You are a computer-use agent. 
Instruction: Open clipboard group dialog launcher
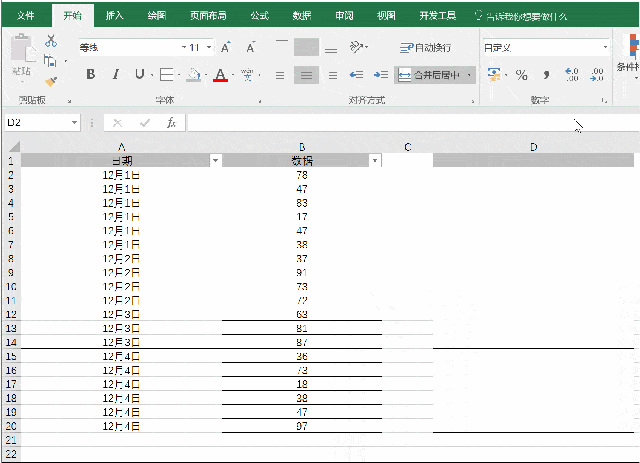(69, 101)
